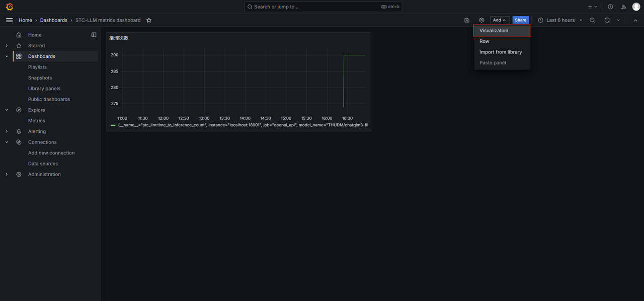Refresh the dashboard
644x301 pixels.
[607, 20]
